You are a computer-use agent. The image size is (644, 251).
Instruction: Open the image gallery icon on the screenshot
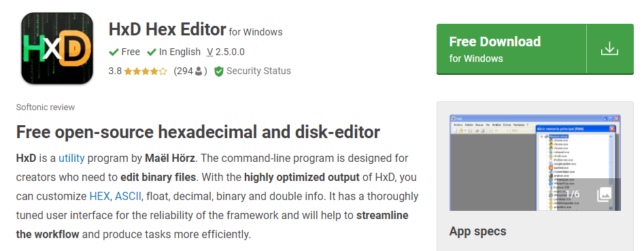(x=604, y=195)
